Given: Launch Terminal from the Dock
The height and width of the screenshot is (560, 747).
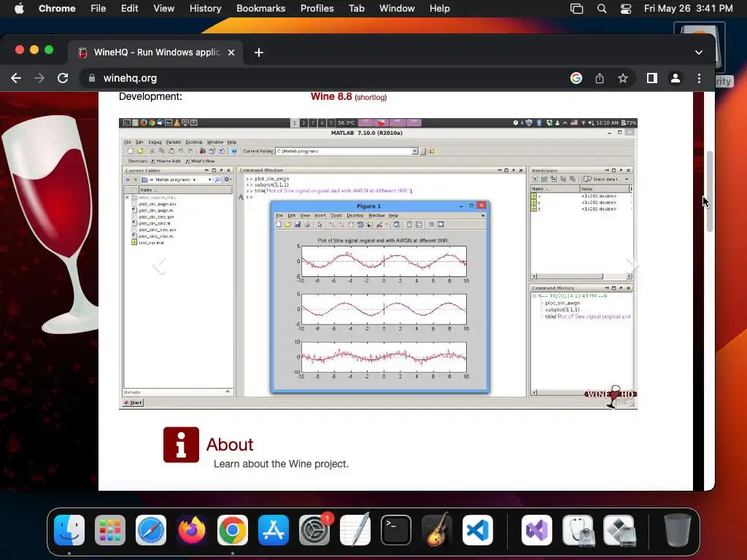Looking at the screenshot, I should pyautogui.click(x=396, y=530).
